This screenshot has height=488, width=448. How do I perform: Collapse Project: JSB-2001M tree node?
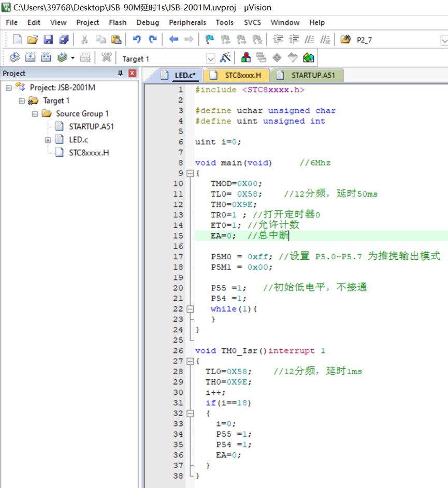[9, 88]
